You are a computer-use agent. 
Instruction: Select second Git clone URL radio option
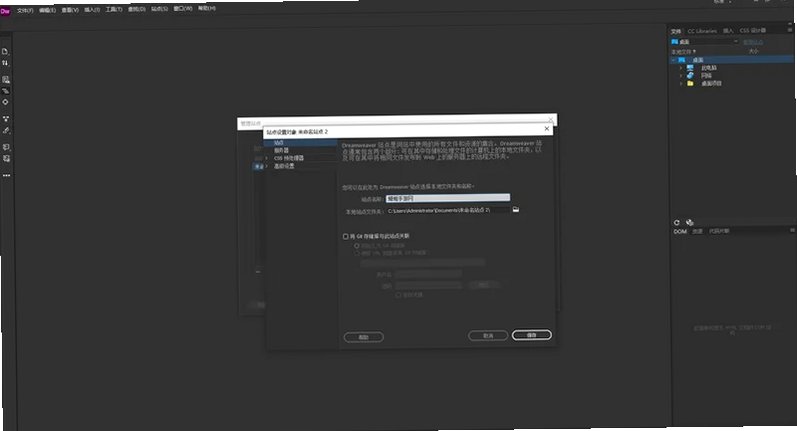tap(357, 253)
